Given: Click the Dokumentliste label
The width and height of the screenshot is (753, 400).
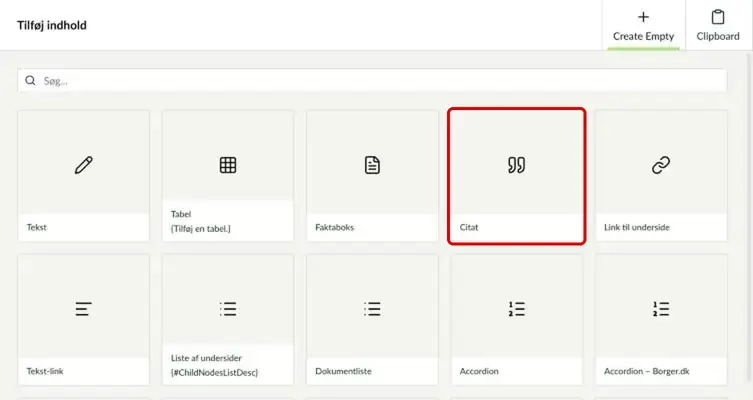Looking at the screenshot, I should [x=343, y=371].
